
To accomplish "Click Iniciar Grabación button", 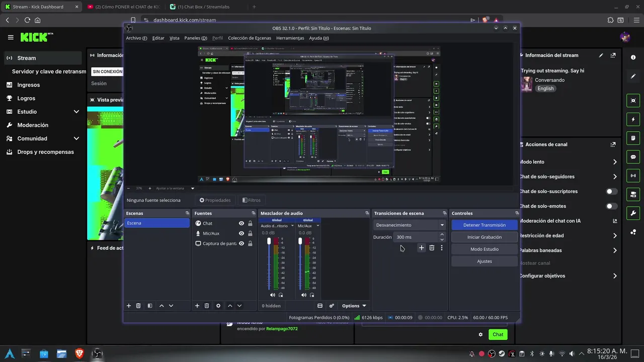I will coord(485,237).
